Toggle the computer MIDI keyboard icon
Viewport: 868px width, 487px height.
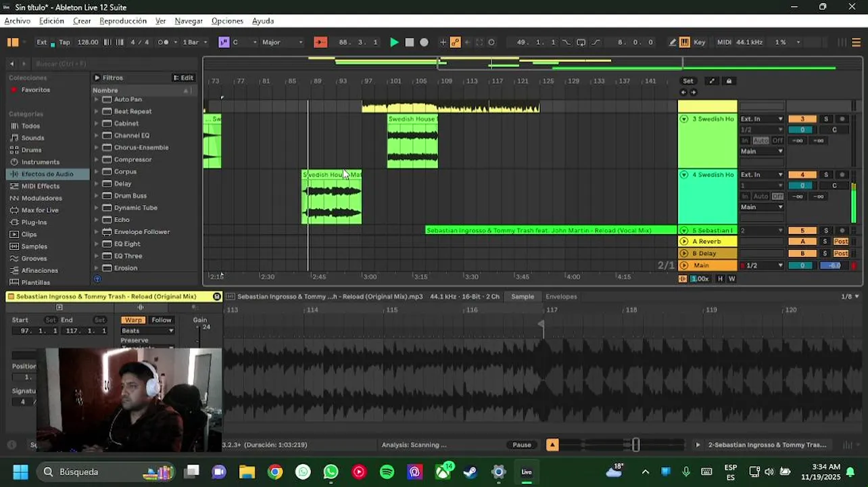685,42
